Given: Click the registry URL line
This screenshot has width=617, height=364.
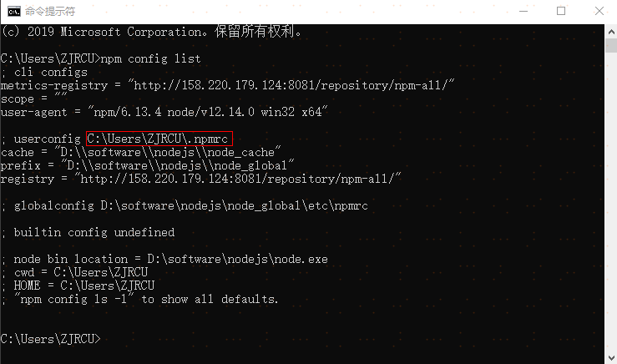Looking at the screenshot, I should point(200,179).
